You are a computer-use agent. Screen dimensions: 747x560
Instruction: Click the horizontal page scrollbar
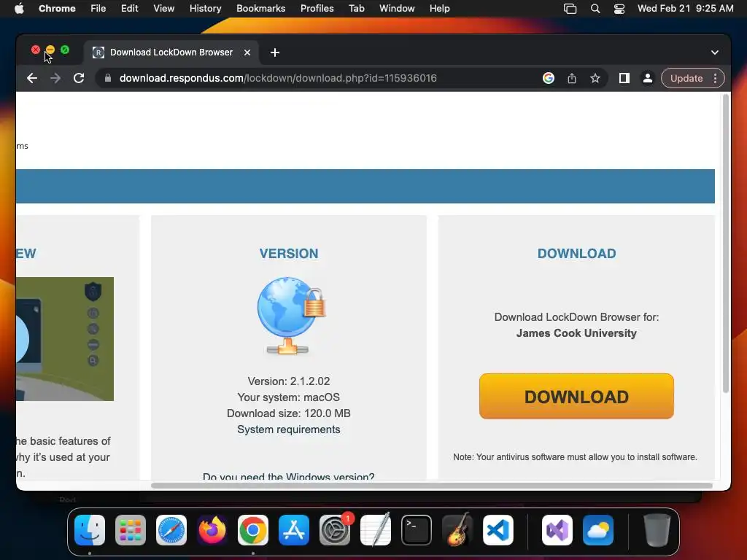pos(432,486)
